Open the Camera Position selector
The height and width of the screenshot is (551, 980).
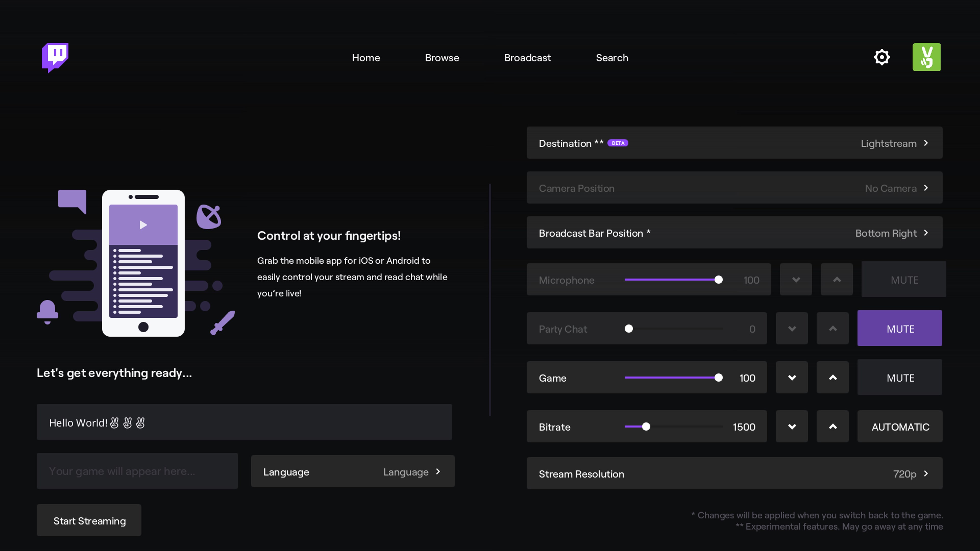[734, 188]
